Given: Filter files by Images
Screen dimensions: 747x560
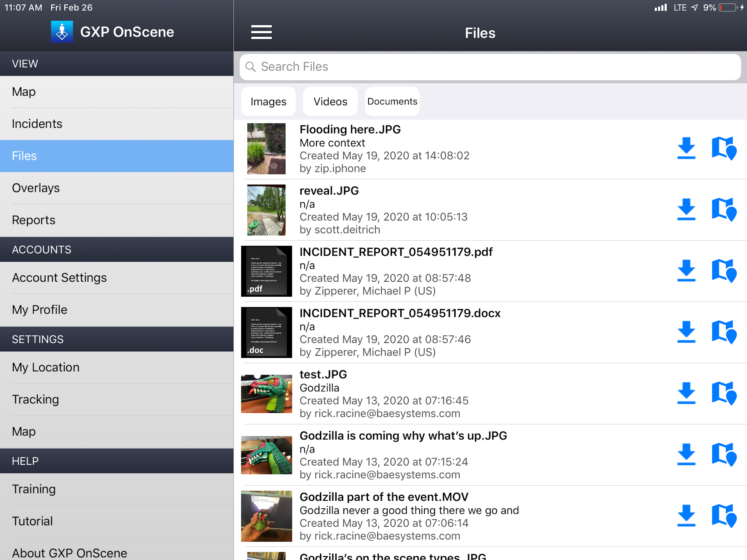Looking at the screenshot, I should [x=268, y=102].
